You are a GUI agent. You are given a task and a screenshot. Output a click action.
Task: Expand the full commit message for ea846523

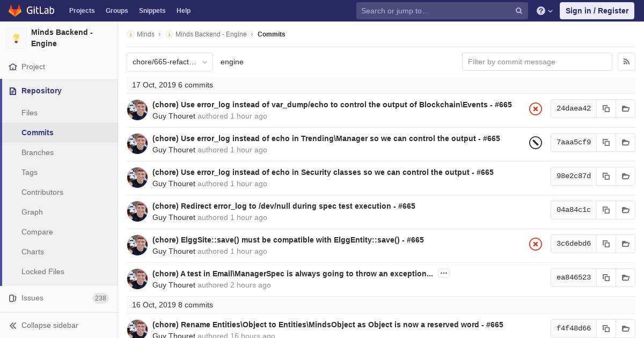[443, 273]
